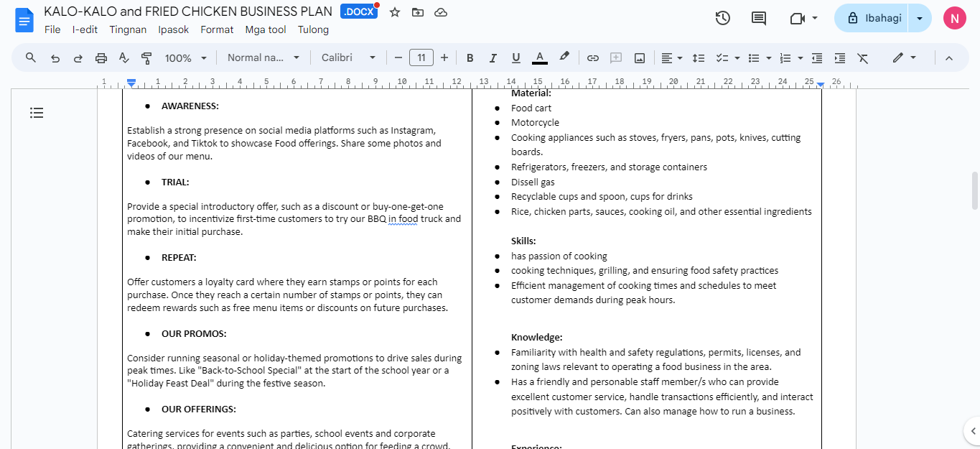Screen dimensions: 980x449
Task: Click the move to folder icon
Action: point(417,12)
